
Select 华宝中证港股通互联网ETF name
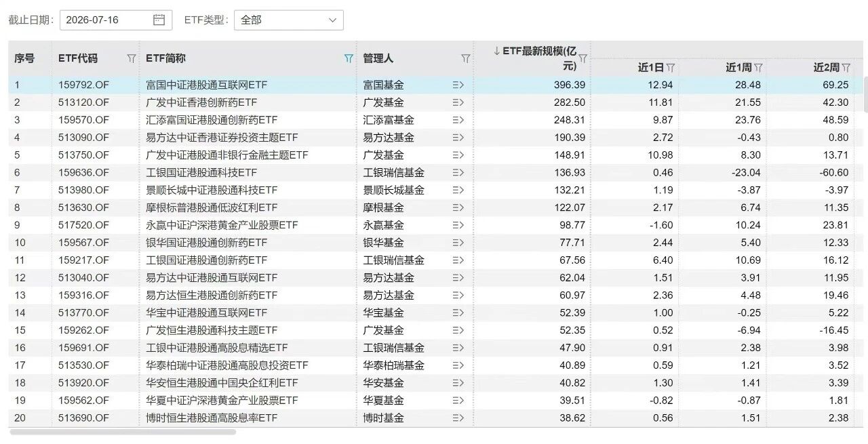coord(206,312)
